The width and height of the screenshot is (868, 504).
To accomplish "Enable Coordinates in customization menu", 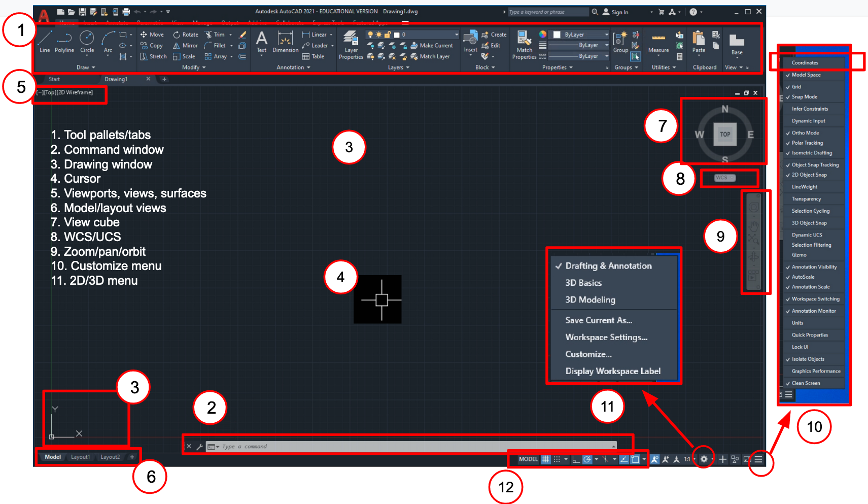I will [813, 63].
